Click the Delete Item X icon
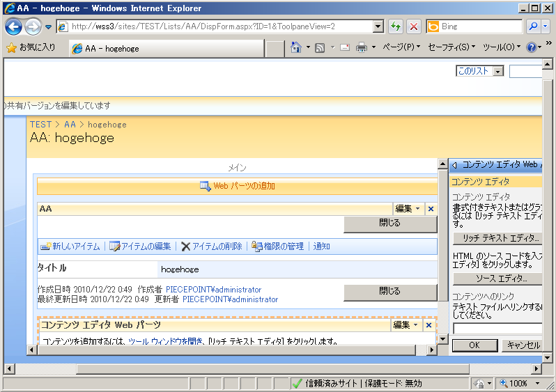This screenshot has height=392, width=556. pyautogui.click(x=186, y=246)
